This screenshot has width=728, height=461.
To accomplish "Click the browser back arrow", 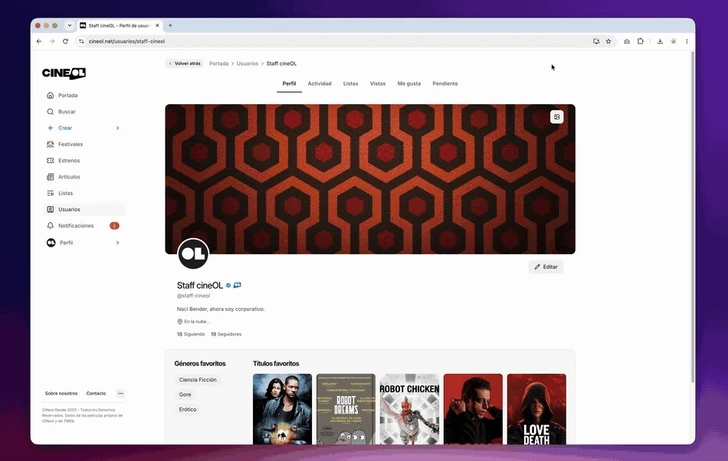I will (x=39, y=41).
